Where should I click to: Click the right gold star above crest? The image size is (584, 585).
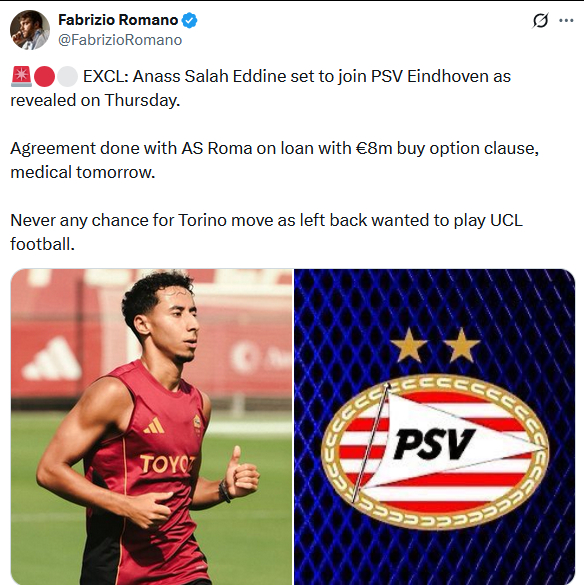[x=462, y=345]
